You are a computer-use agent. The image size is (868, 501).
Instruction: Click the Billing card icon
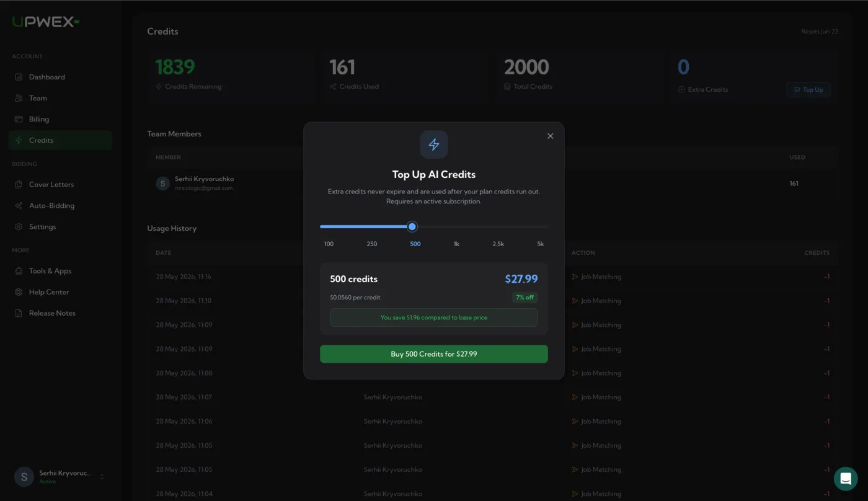(x=19, y=119)
